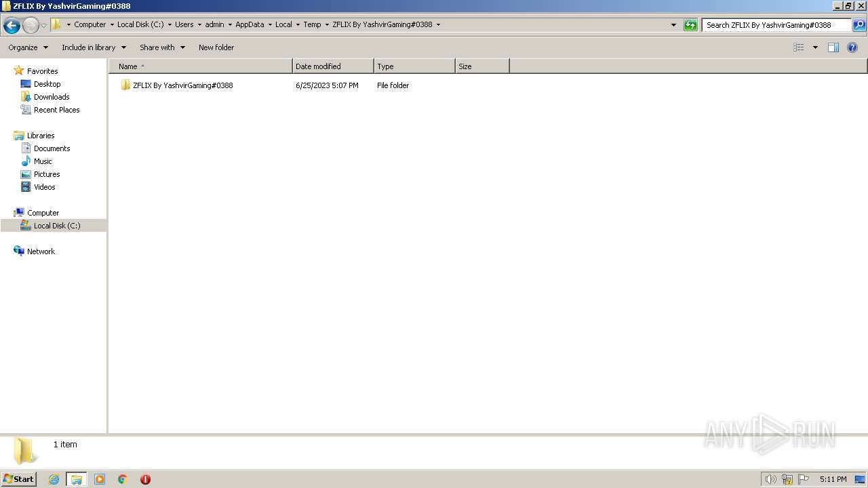Click the Local breadcrumb segment

(x=283, y=24)
